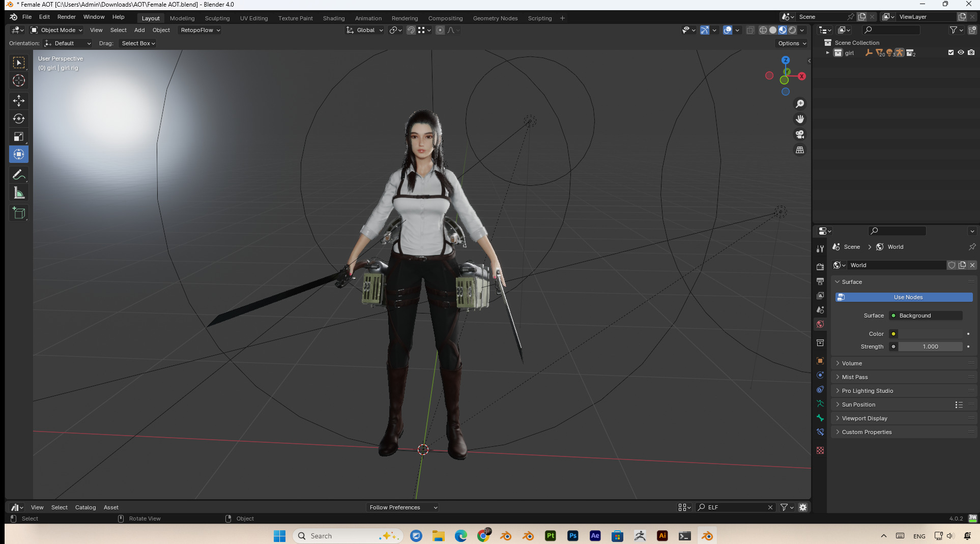Toggle snapping magnet
This screenshot has width=980, height=544.
pyautogui.click(x=411, y=30)
